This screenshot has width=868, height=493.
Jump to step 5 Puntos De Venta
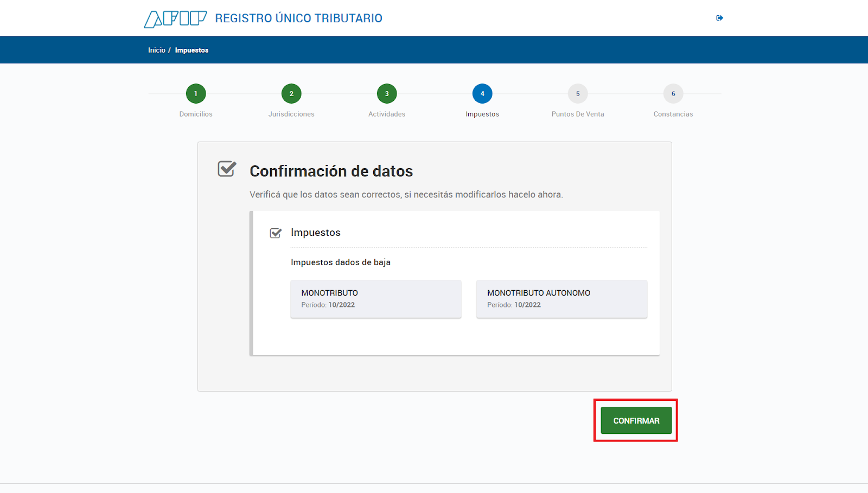coord(578,94)
